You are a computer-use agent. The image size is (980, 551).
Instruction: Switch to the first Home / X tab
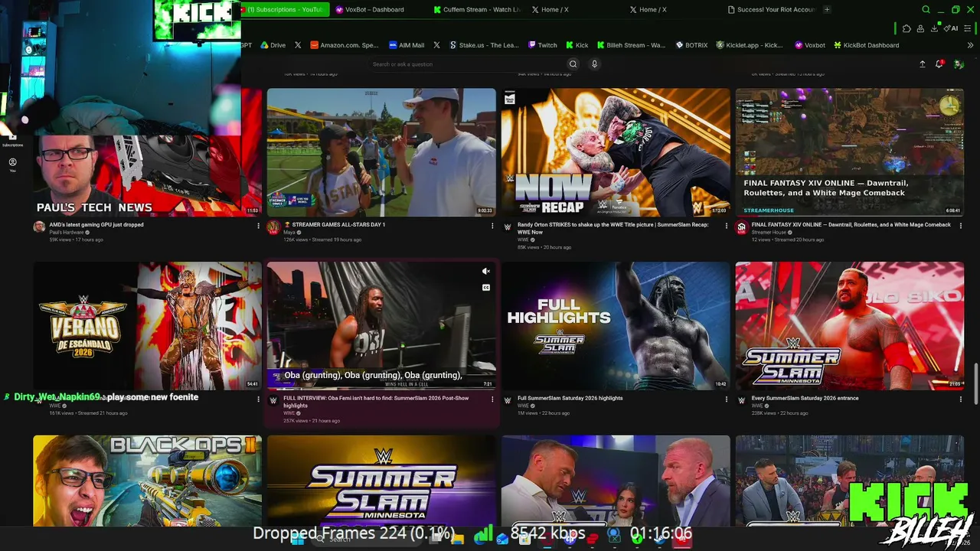pyautogui.click(x=554, y=9)
